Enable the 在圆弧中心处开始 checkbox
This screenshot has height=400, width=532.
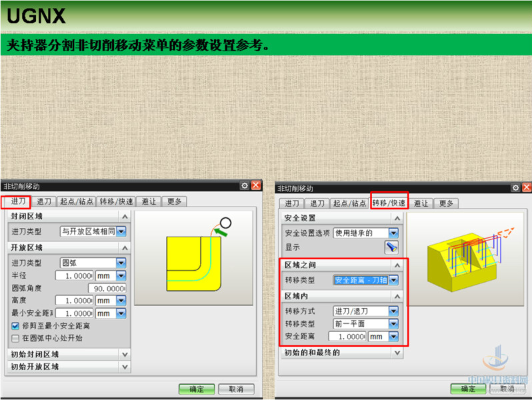[15, 338]
